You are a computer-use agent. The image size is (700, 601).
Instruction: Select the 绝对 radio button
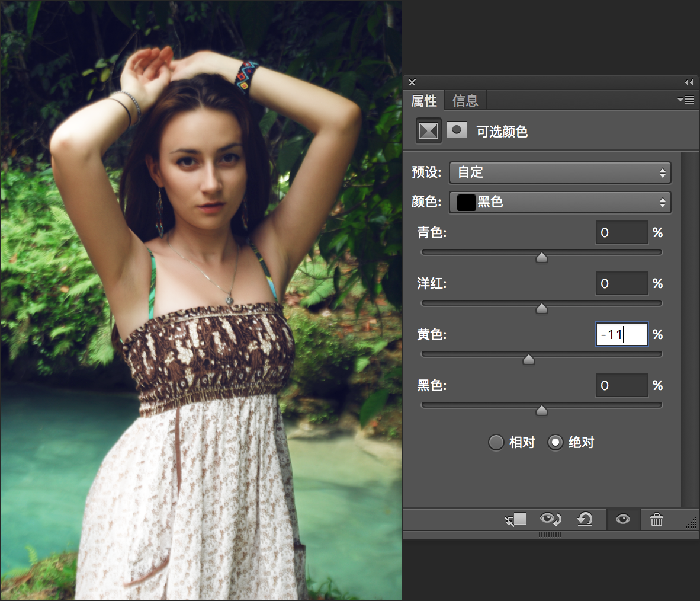(x=555, y=442)
